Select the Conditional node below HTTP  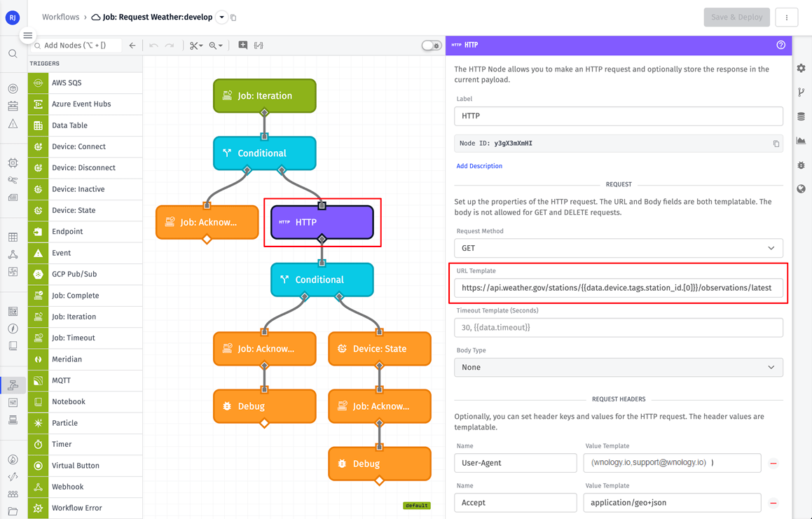(322, 279)
